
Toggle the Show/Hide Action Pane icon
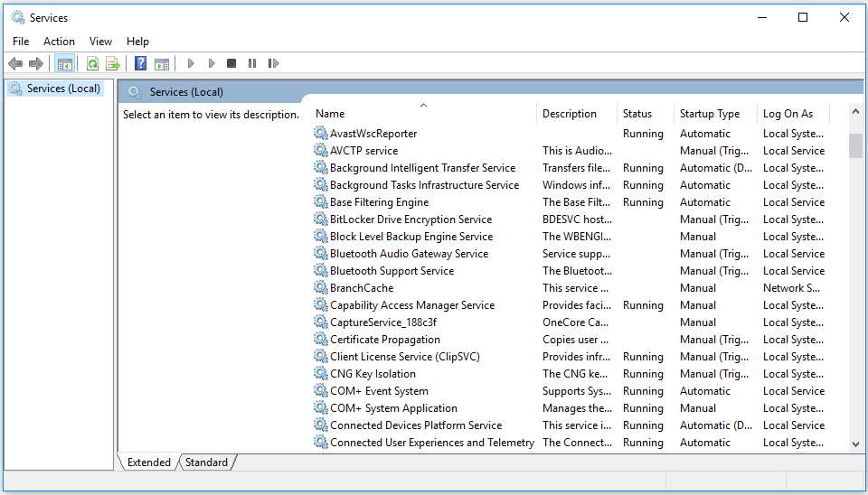click(x=162, y=63)
